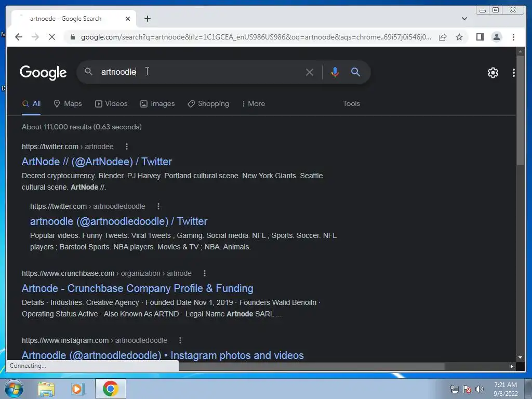The height and width of the screenshot is (399, 532).
Task: View site info via padlock icon
Action: click(x=72, y=37)
